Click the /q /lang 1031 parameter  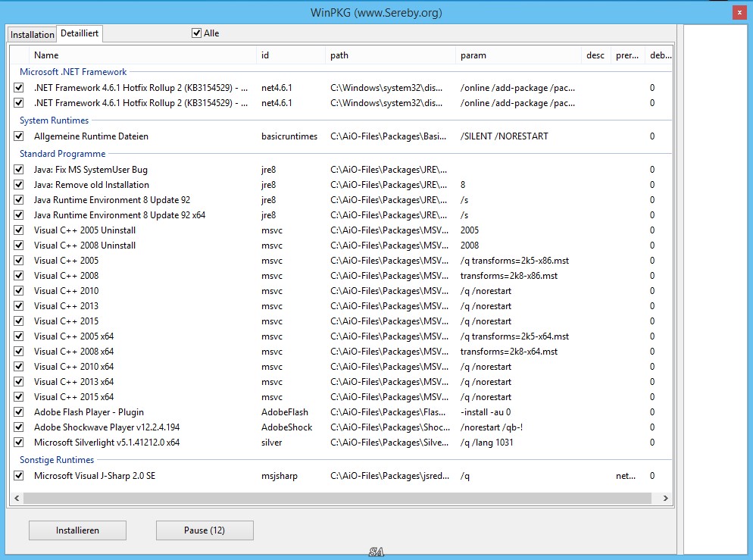click(487, 443)
